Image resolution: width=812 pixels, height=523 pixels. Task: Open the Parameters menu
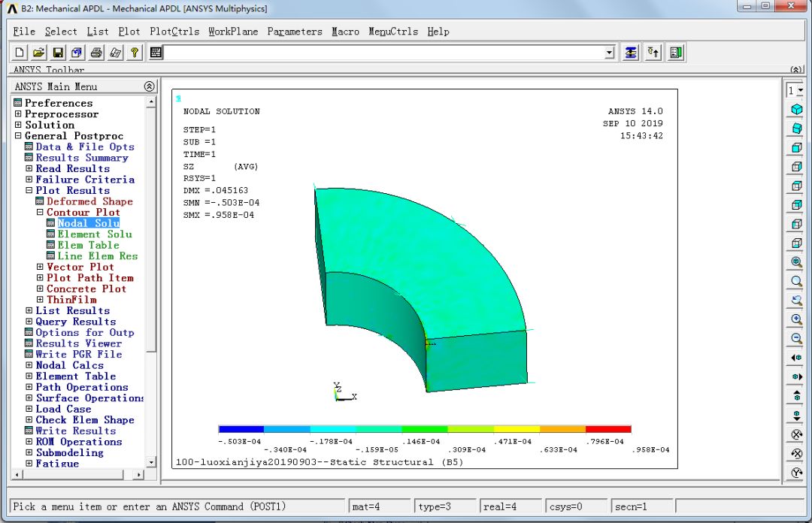295,32
